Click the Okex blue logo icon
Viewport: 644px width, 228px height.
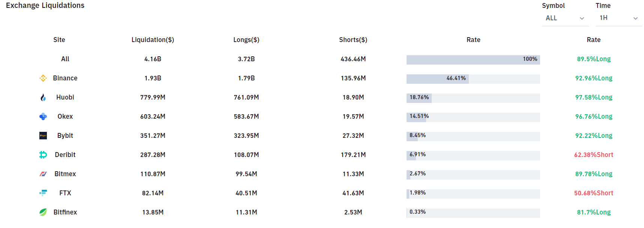coord(43,116)
